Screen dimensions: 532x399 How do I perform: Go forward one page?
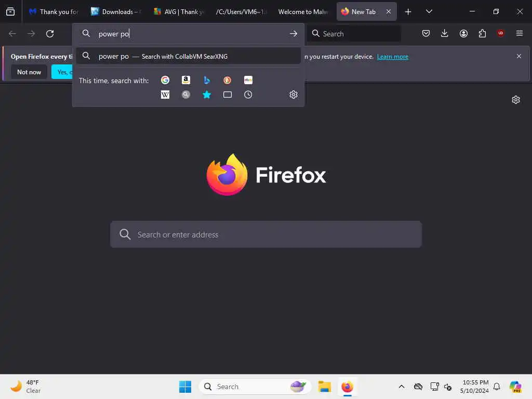tap(31, 34)
